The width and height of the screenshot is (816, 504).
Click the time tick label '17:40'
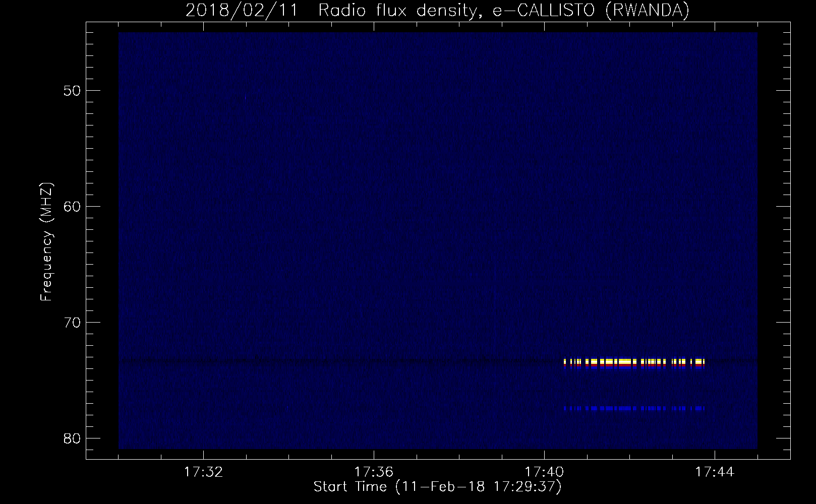click(545, 472)
